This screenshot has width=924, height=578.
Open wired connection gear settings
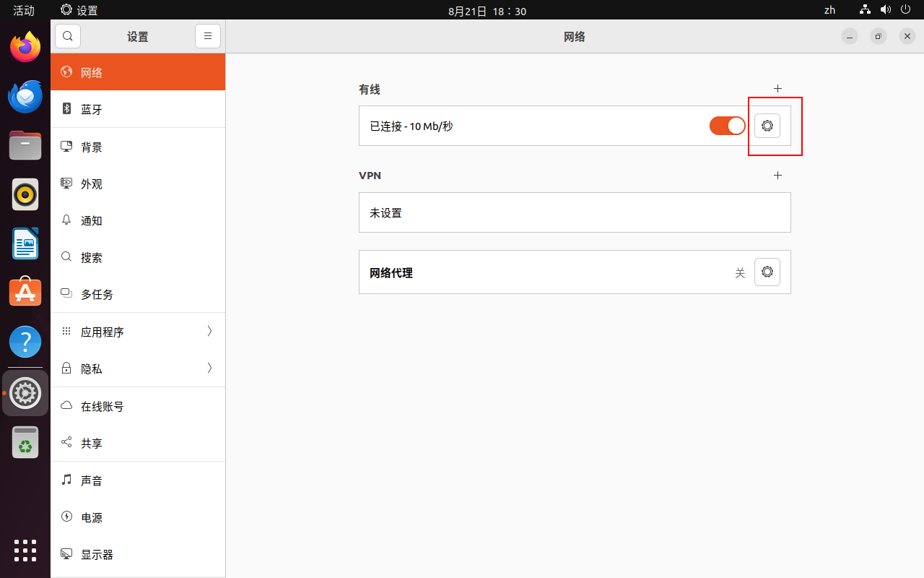coord(767,126)
